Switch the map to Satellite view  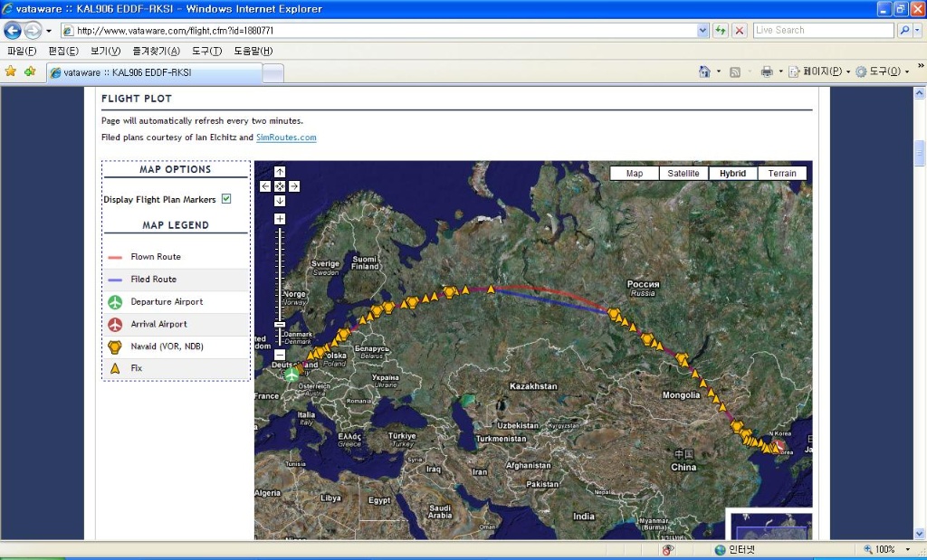pos(683,174)
